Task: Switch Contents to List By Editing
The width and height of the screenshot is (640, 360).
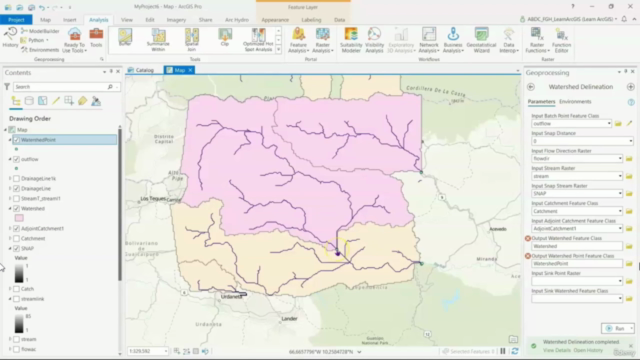Action: [56, 101]
